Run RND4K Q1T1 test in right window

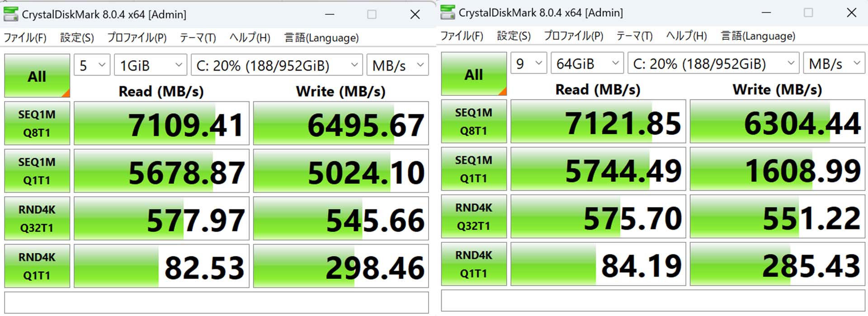(474, 264)
